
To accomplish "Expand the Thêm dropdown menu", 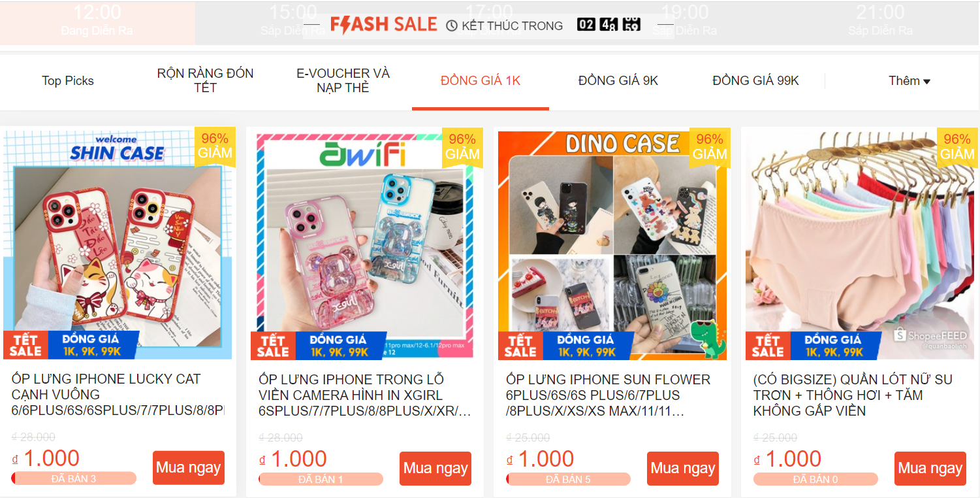I will tap(909, 81).
